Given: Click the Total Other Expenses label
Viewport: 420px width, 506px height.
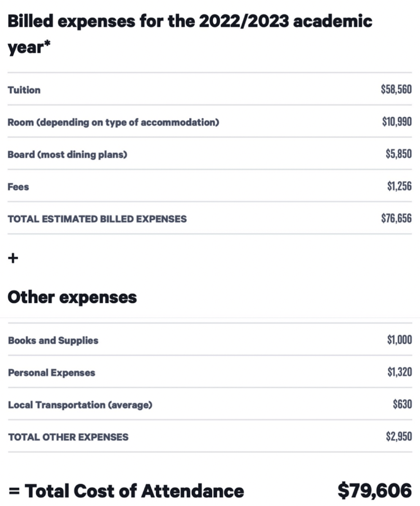Looking at the screenshot, I should pos(68,437).
